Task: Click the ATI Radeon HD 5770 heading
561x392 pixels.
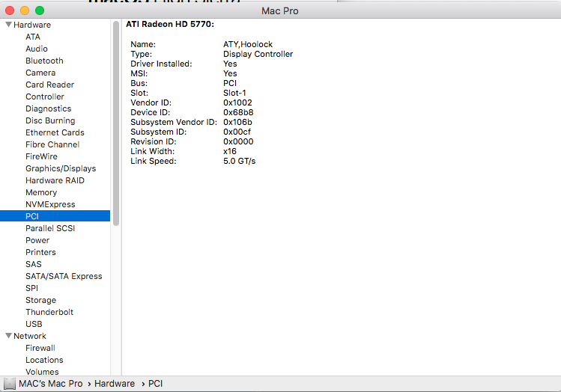Action: [x=170, y=24]
